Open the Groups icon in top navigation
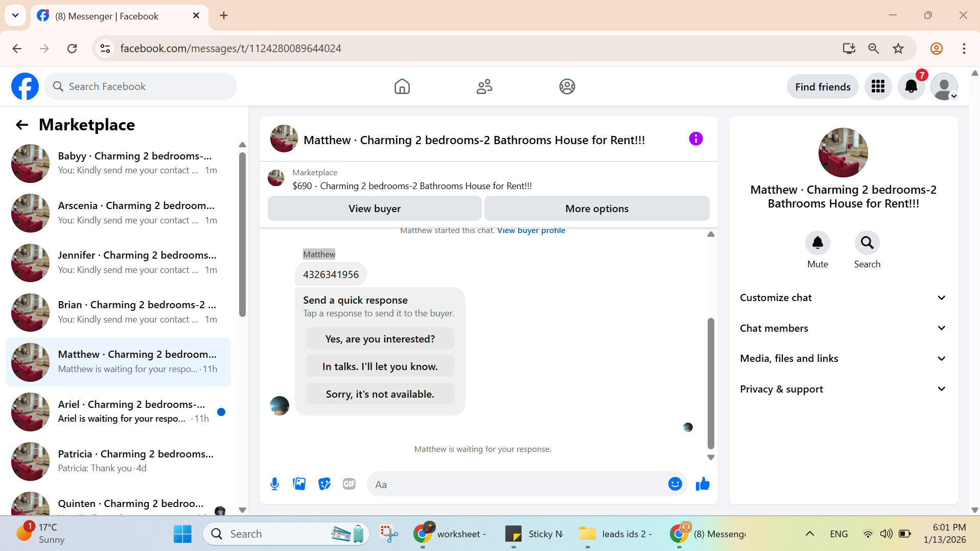Image resolution: width=980 pixels, height=551 pixels. pyautogui.click(x=567, y=86)
